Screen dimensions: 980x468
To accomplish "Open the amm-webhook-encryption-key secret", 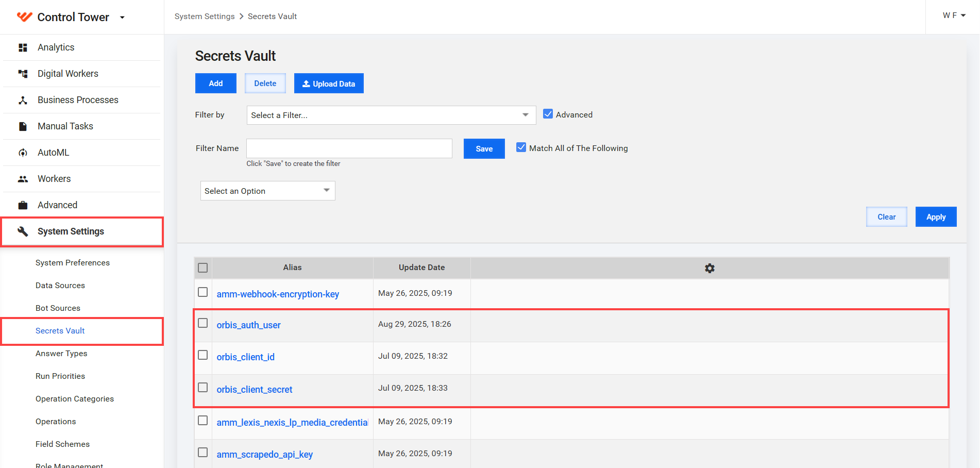I will tap(278, 294).
